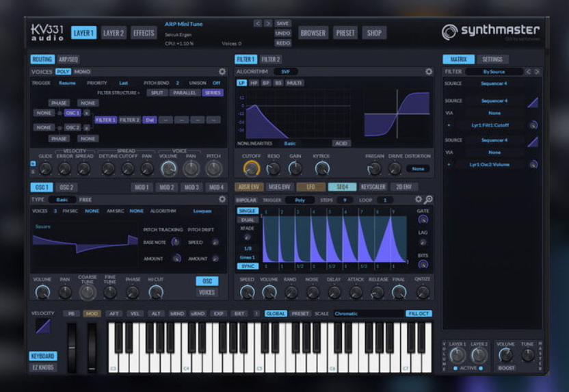Image resolution: width=569 pixels, height=392 pixels.
Task: Open the sequencer Trigger Poly dropdown
Action: point(300,200)
